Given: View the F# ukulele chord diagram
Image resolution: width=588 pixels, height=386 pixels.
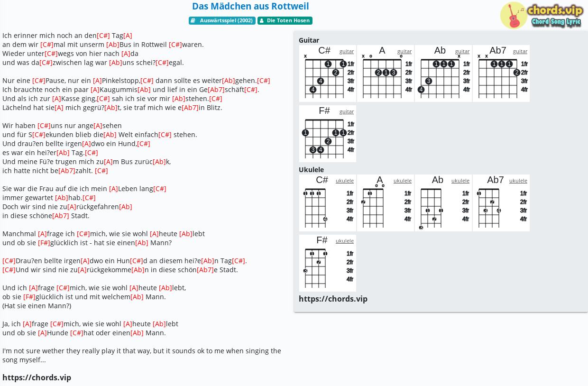Looking at the screenshot, I should 328,263.
